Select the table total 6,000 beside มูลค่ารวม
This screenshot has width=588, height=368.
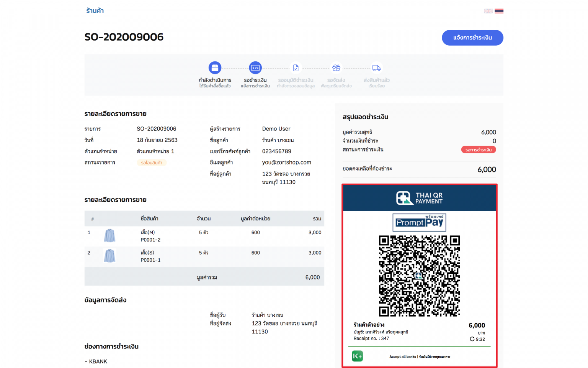[x=313, y=278]
